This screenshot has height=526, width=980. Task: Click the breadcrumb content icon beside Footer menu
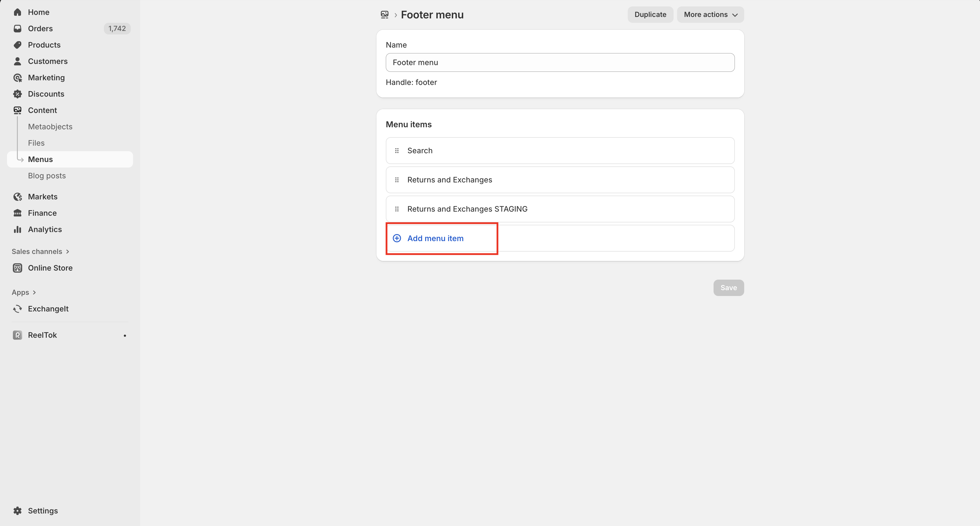click(x=385, y=15)
